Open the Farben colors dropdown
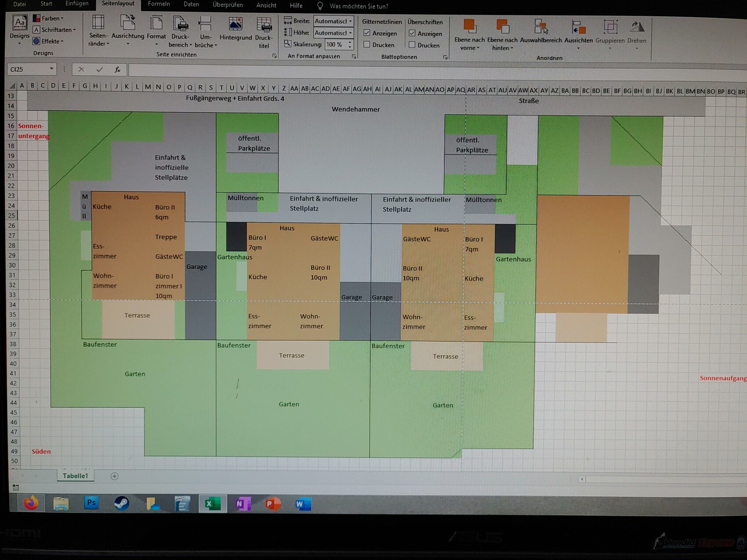The width and height of the screenshot is (747, 560). (x=49, y=18)
